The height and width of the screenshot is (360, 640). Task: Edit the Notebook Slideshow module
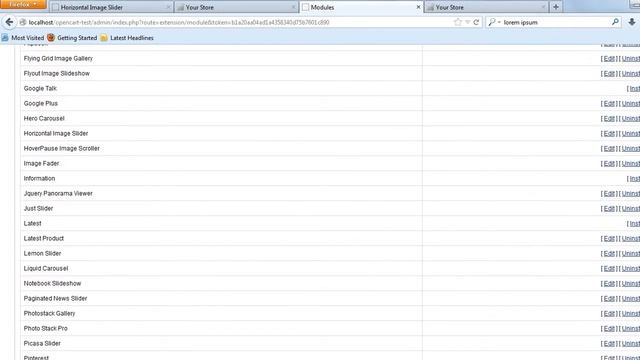click(x=609, y=284)
